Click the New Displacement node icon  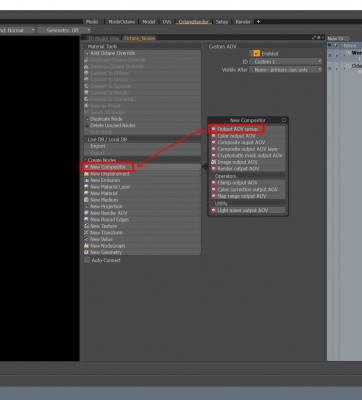coord(87,174)
